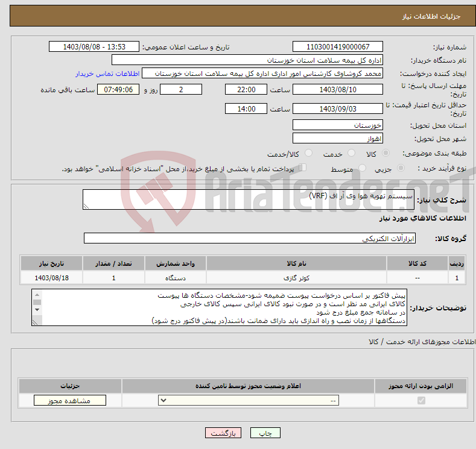Click the بازگشت back button
Image resolution: width=476 pixels, height=449 pixels.
pos(223,433)
